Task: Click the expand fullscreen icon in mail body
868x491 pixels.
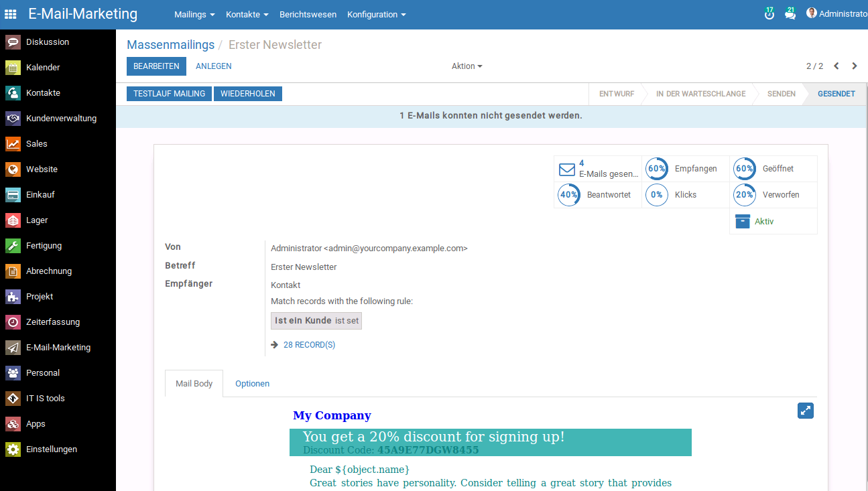Action: click(805, 411)
